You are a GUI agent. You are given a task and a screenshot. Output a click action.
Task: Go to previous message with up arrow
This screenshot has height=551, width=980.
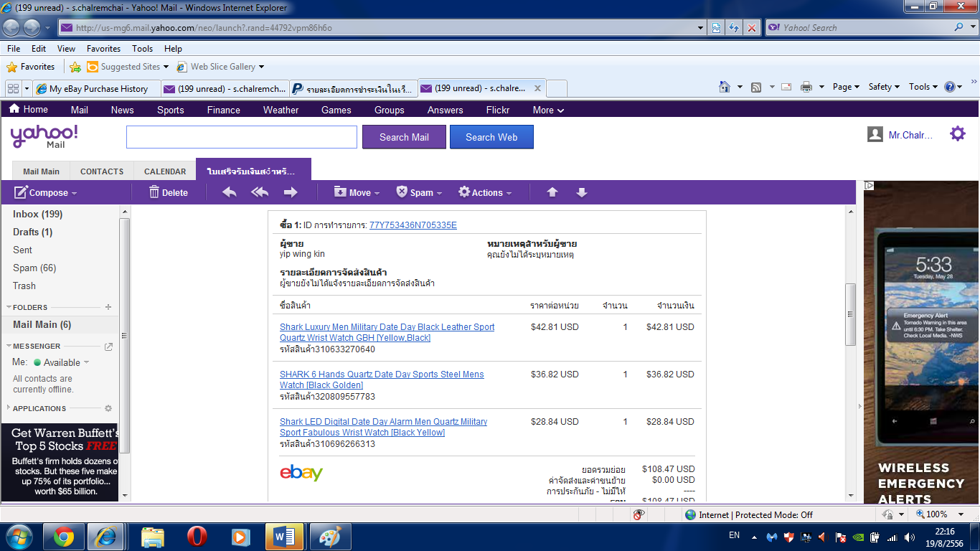(x=552, y=192)
